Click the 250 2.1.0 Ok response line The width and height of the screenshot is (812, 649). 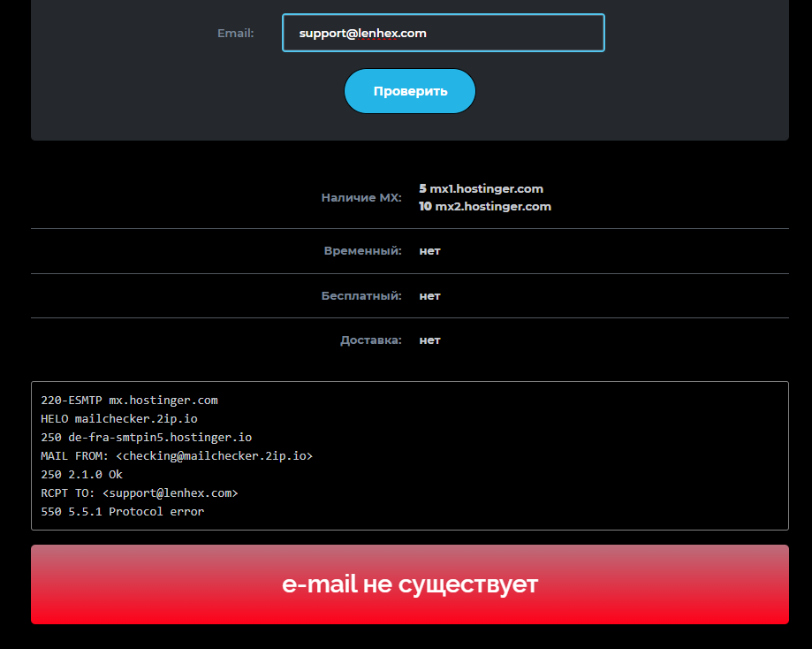81,475
